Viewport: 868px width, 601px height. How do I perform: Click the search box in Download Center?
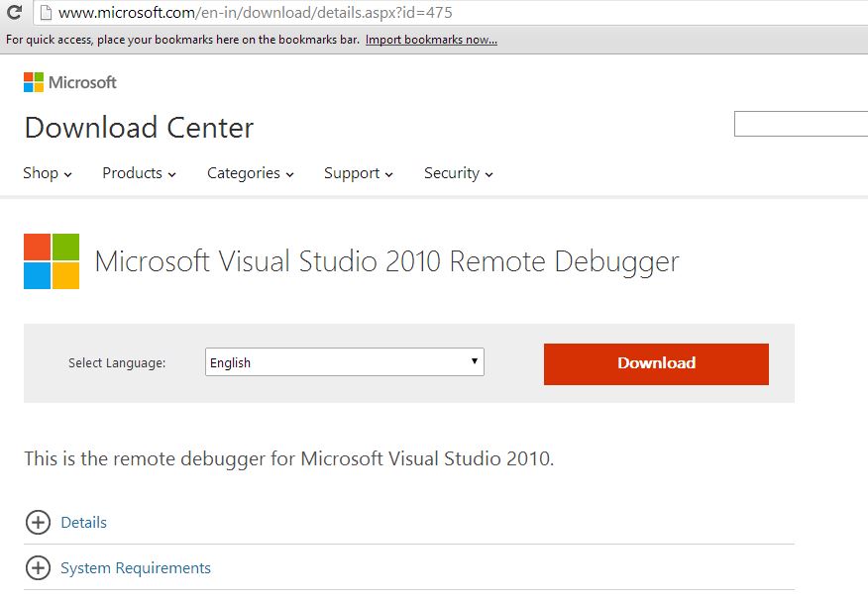tap(801, 124)
